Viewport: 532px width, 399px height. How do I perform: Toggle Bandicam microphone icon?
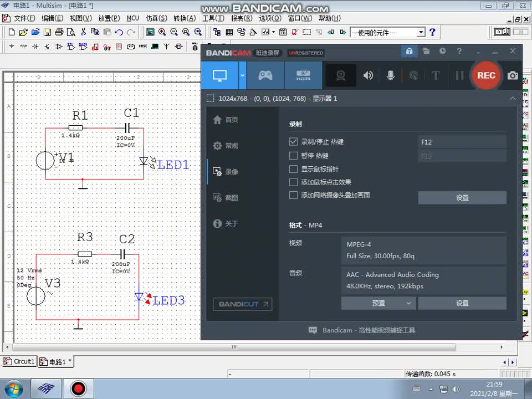(391, 75)
